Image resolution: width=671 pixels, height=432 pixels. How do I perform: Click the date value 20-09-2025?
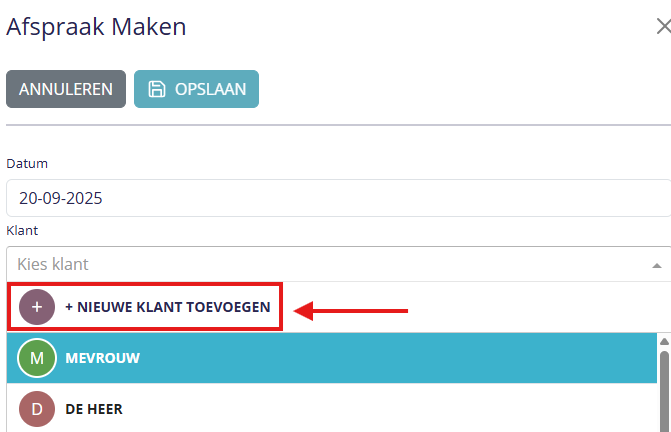point(60,198)
